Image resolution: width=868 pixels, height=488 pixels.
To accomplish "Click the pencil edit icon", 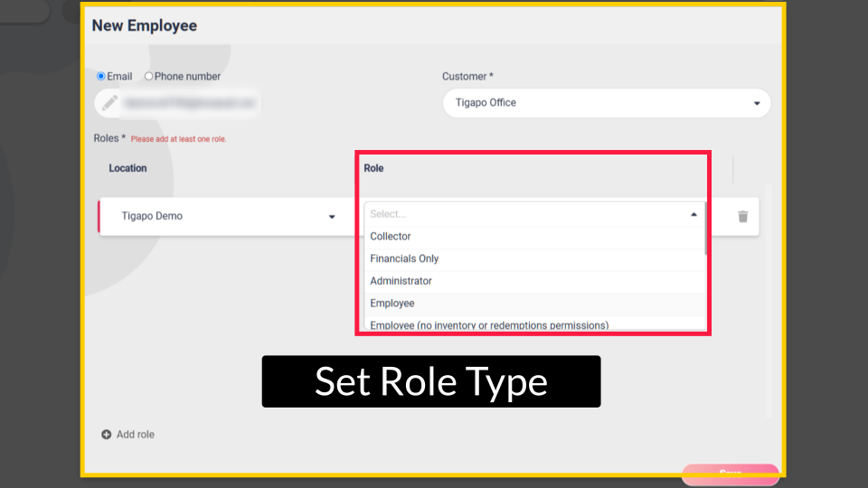I will click(109, 103).
